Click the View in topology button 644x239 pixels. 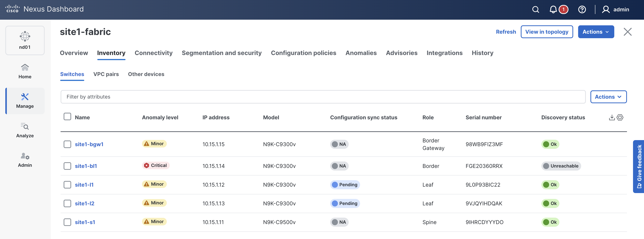coord(547,32)
